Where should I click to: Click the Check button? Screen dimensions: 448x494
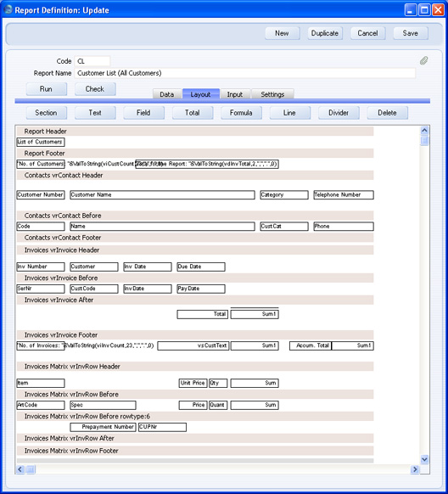pyautogui.click(x=95, y=89)
